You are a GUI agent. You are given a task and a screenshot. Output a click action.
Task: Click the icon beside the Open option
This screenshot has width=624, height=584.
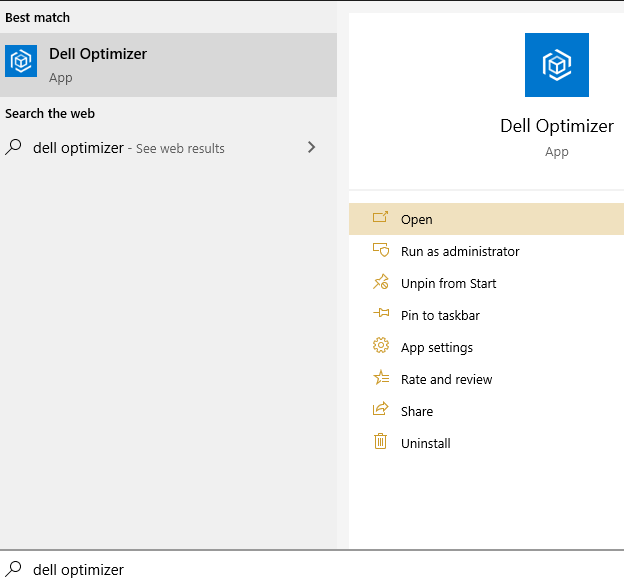tap(380, 219)
